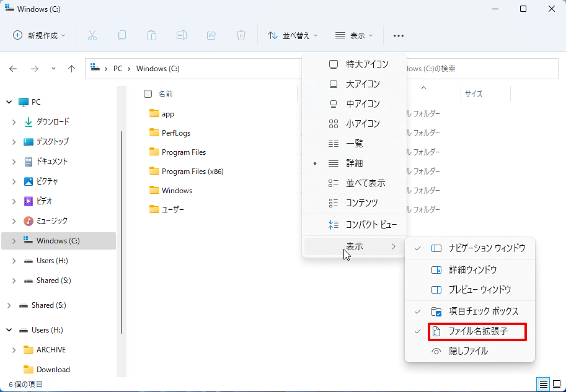Click the navigation pane scrollbar
Image resolution: width=566 pixels, height=392 pixels.
tap(122, 232)
